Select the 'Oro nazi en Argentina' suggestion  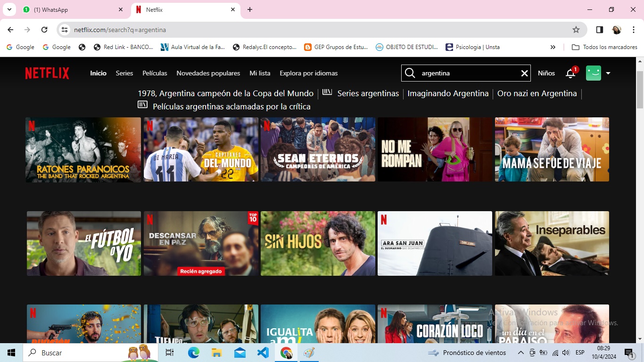coord(537,93)
